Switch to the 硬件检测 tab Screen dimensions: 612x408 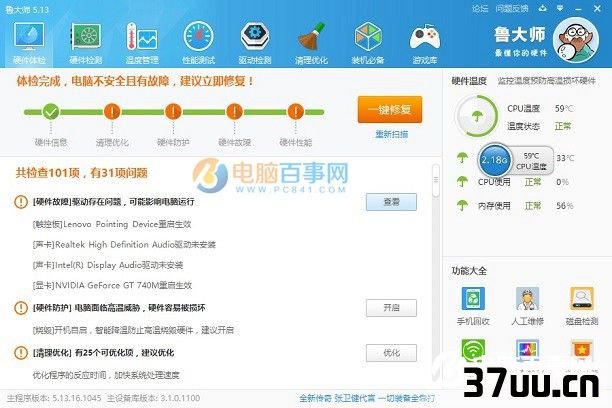[x=86, y=43]
